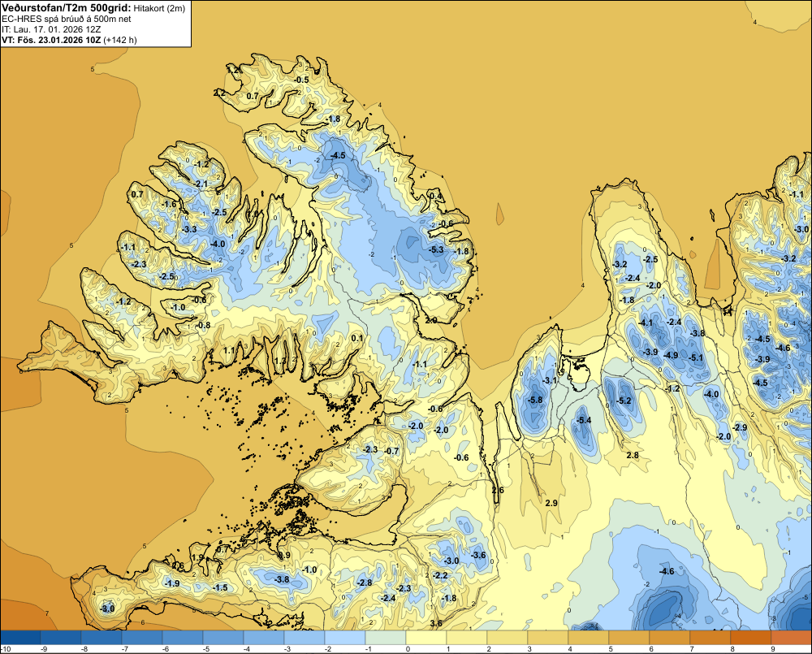The image size is (812, 654).
Task: Click the "-0.8" temperature value
Action: (x=204, y=325)
